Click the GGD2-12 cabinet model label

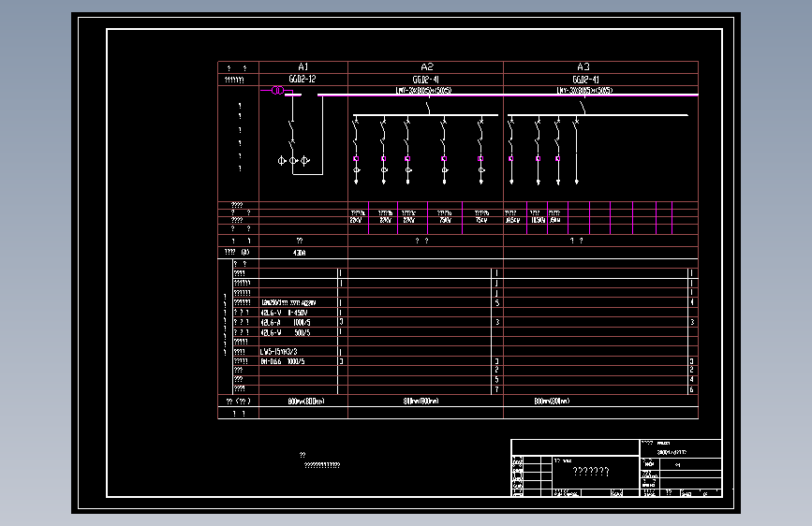pos(303,80)
